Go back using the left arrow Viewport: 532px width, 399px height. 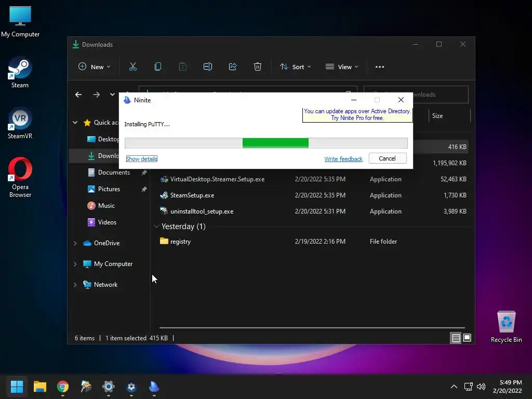(78, 95)
